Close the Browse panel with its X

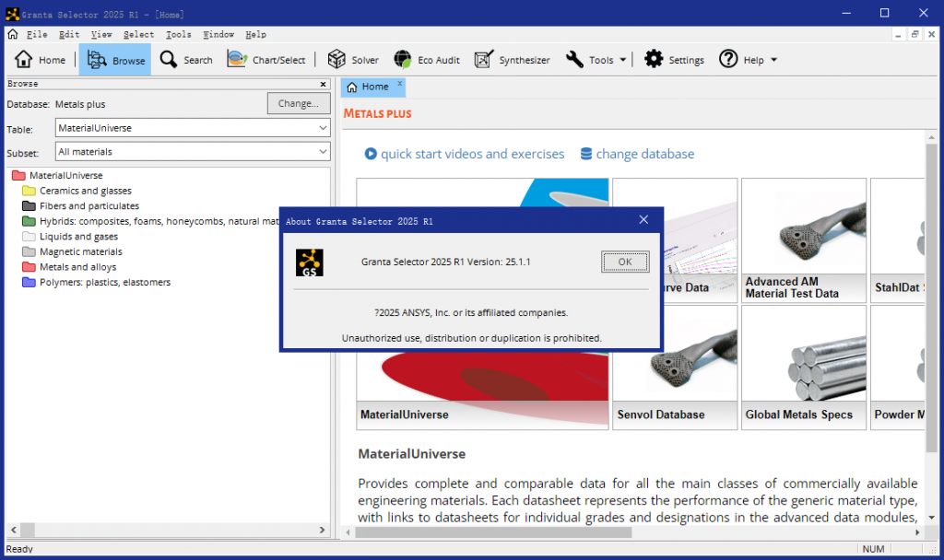[324, 84]
